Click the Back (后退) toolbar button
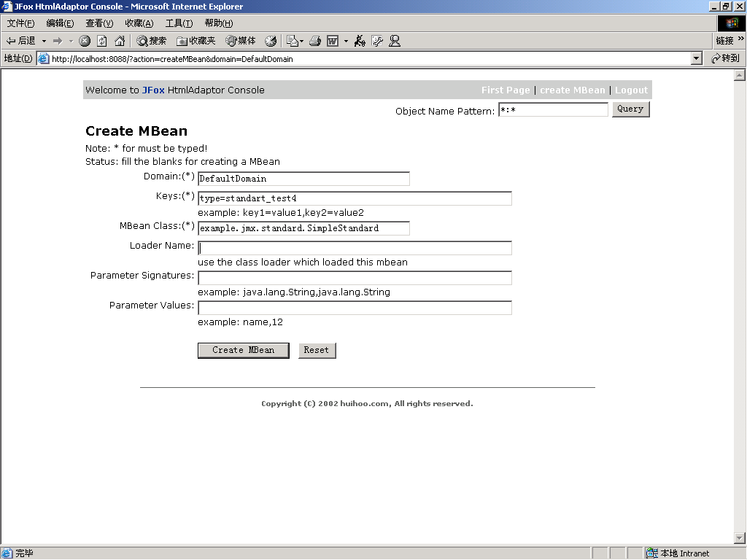This screenshot has height=560, width=747. click(20, 41)
